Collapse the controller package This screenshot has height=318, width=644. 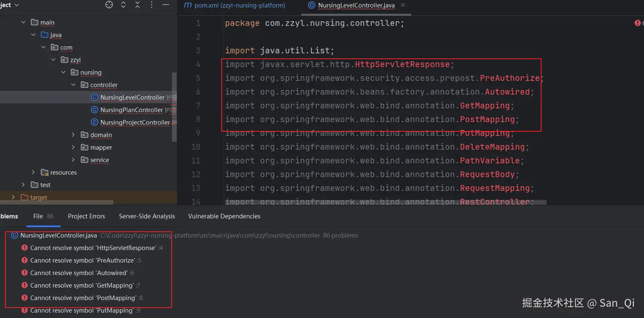click(x=73, y=85)
